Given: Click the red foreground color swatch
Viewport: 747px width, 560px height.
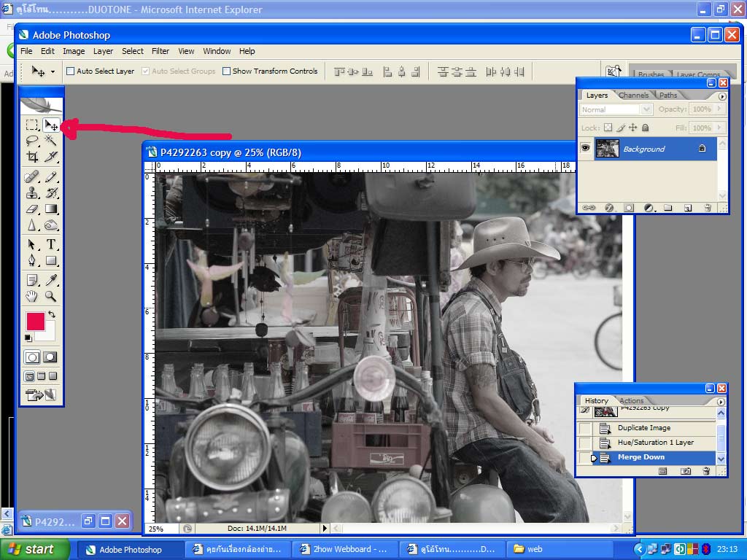Looking at the screenshot, I should click(35, 321).
